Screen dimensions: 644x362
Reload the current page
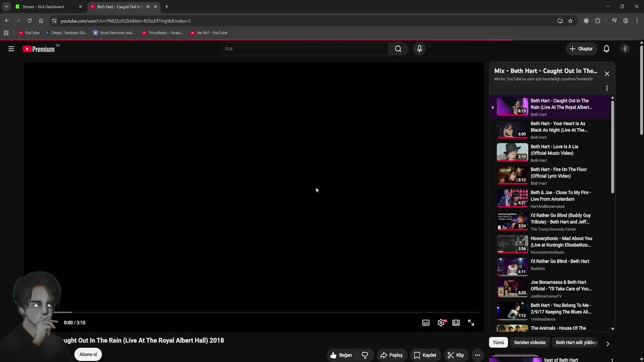29,21
